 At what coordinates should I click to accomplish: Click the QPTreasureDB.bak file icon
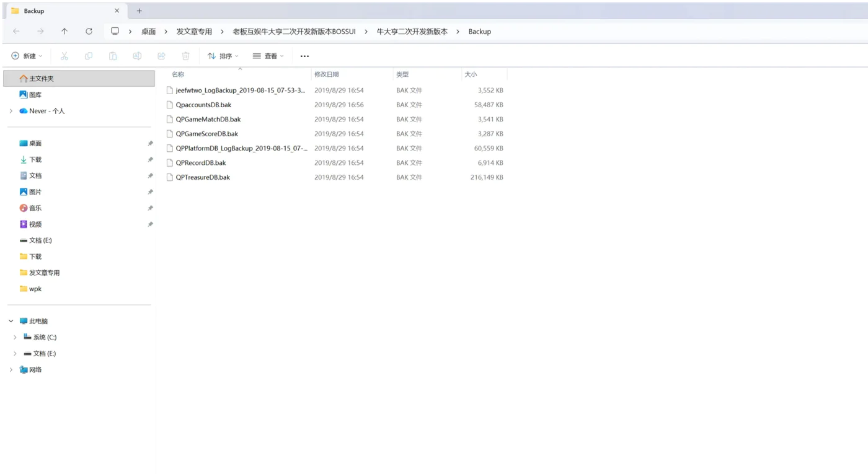coord(170,177)
